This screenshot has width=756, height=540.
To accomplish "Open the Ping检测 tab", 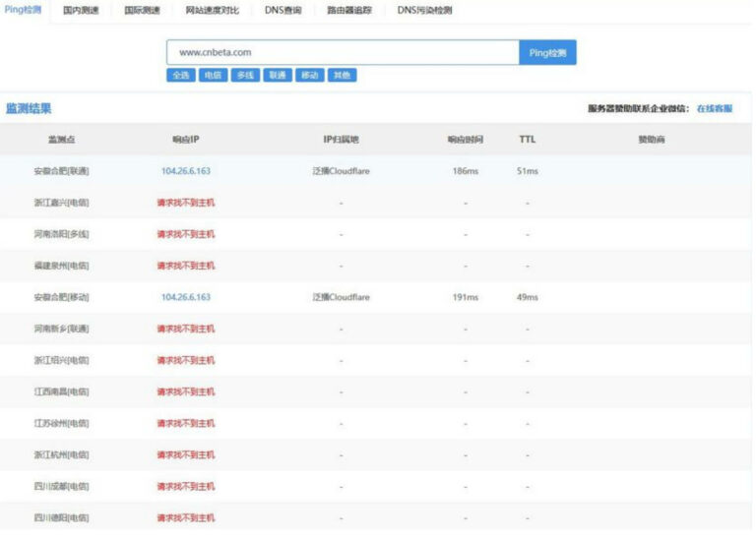I will click(x=23, y=10).
